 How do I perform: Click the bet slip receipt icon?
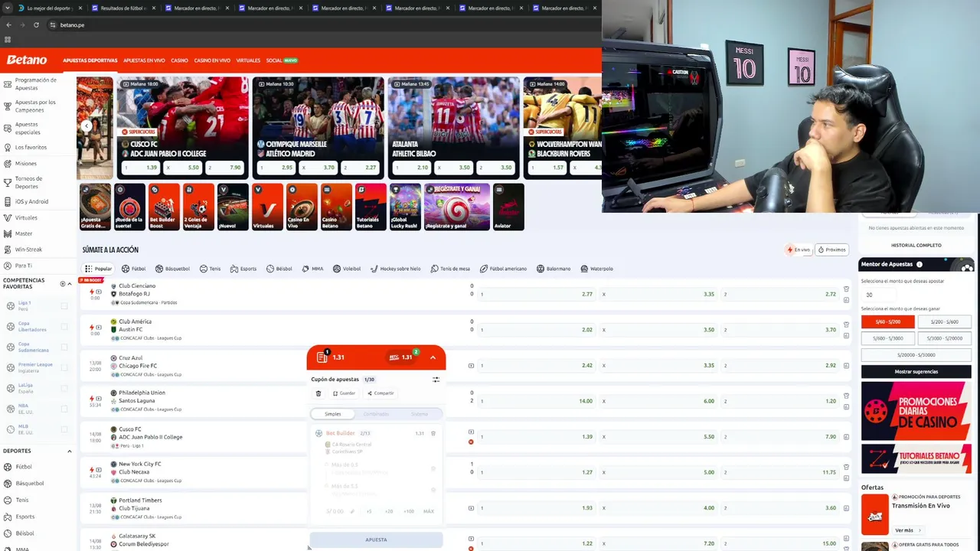point(322,357)
